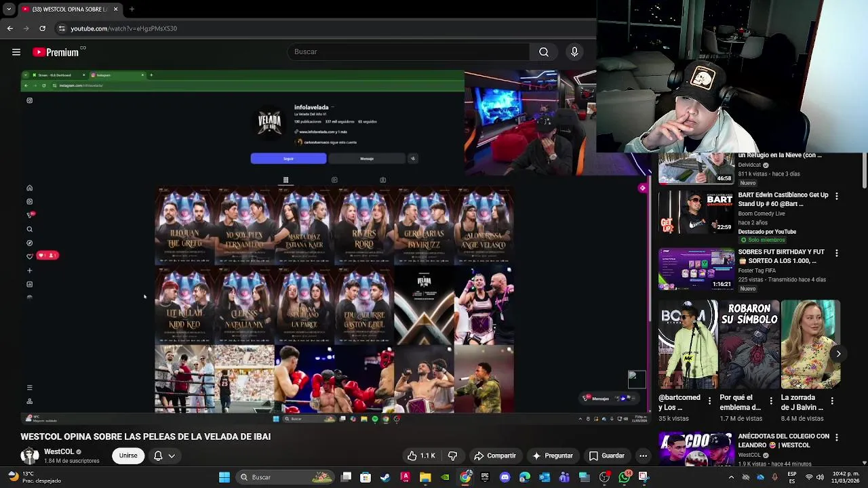Viewport: 868px width, 488px height.
Task: Click the 1.84 M de suscriptores text
Action: pos(72,461)
